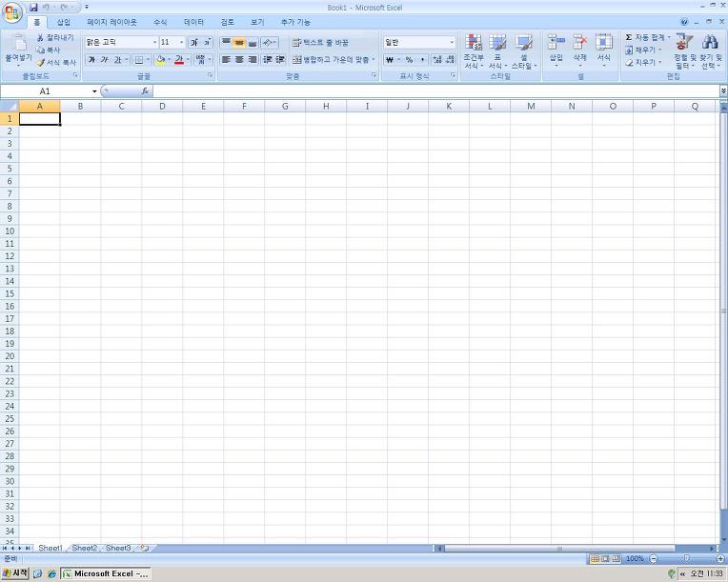Click the insert new worksheet tab icon
The height and width of the screenshot is (582, 728).
(x=145, y=548)
